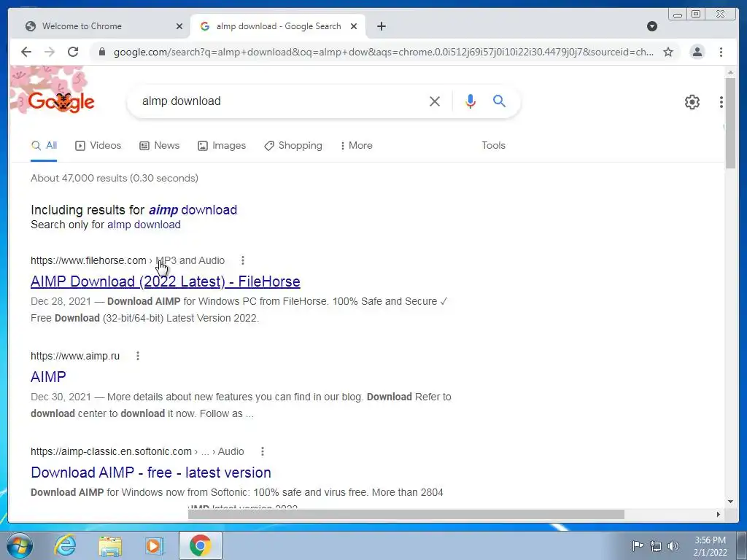Switch to News results
Screen dimensions: 747x560
click(x=159, y=146)
